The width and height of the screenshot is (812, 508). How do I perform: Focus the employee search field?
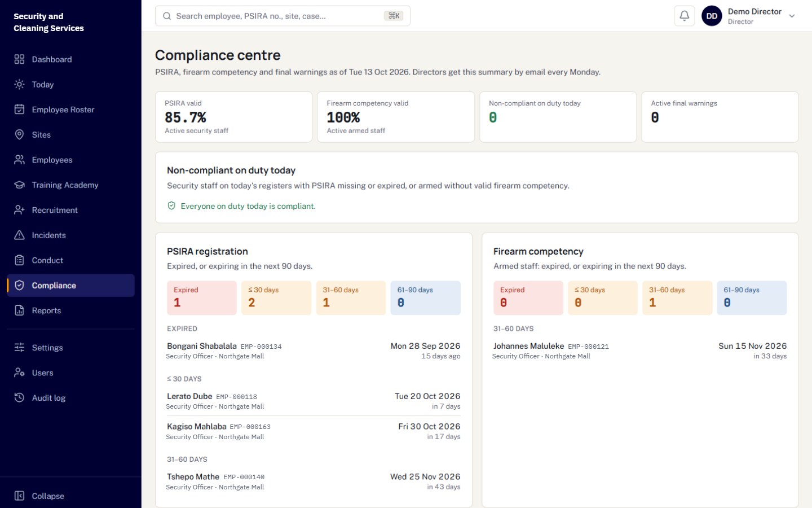pos(283,16)
